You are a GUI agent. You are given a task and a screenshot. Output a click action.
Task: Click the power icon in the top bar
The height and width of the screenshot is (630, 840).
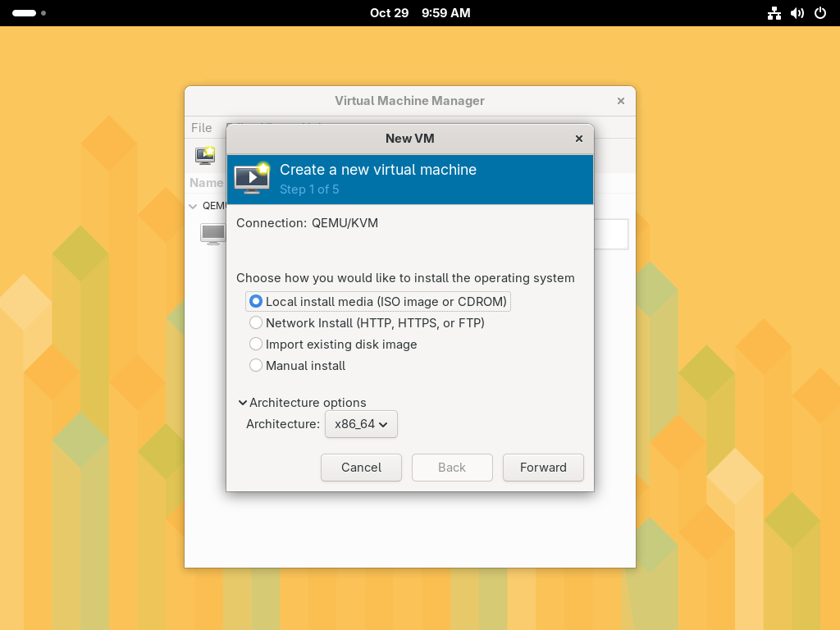tap(820, 13)
